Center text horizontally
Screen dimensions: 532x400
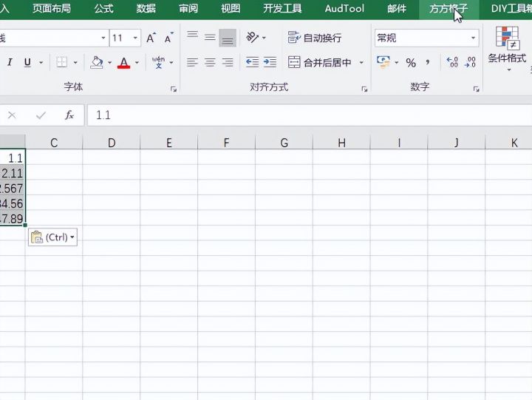[x=210, y=63]
